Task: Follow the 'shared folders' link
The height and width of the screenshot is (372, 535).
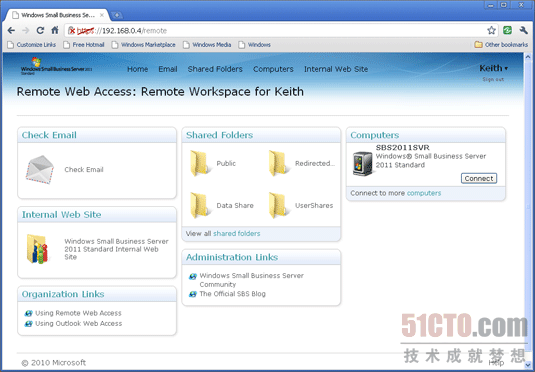Action: point(236,233)
